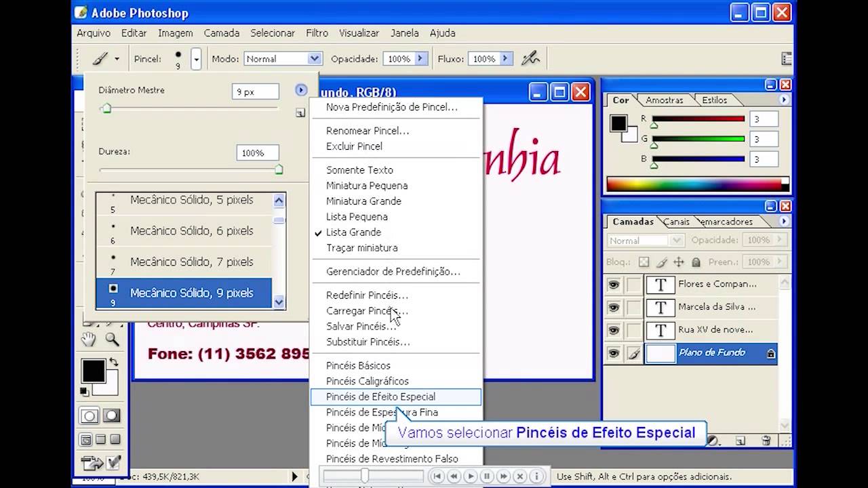Choose Full Screen with menu bar mode
The width and height of the screenshot is (868, 488).
100,440
